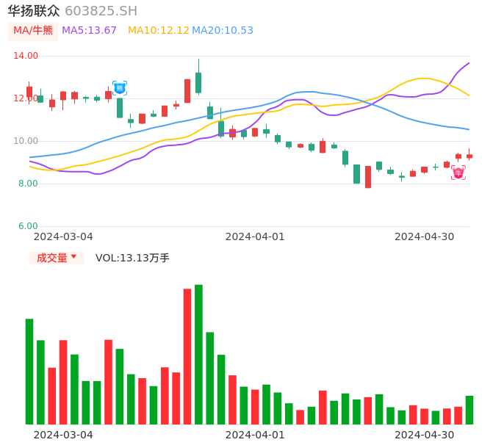This screenshot has height=445, width=504.
Task: Click the last green volume bar on right
Action: [x=469, y=410]
